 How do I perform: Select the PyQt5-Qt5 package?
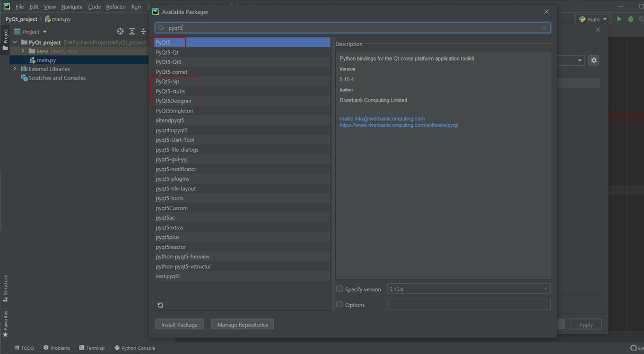point(242,62)
